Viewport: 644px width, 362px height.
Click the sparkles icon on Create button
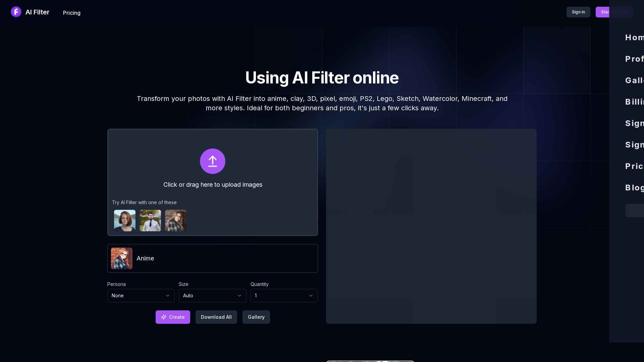point(164,317)
